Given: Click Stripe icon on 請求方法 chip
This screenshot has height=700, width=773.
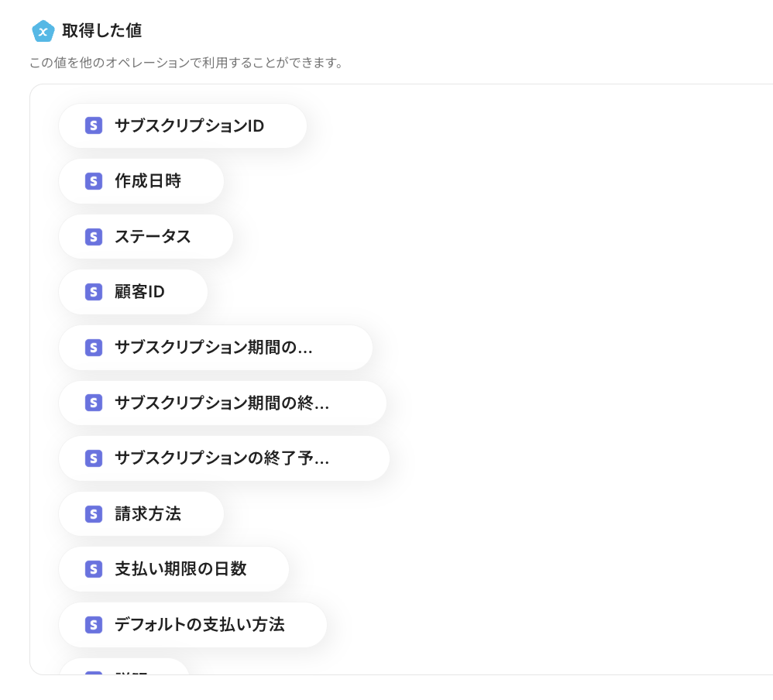Looking at the screenshot, I should tap(94, 513).
